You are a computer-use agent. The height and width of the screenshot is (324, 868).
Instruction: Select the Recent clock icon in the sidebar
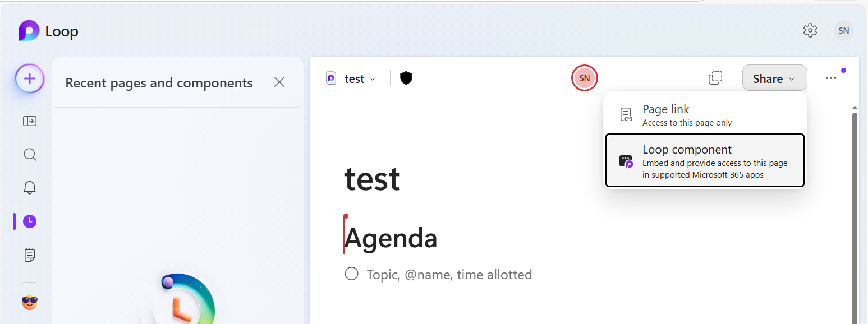[x=30, y=221]
